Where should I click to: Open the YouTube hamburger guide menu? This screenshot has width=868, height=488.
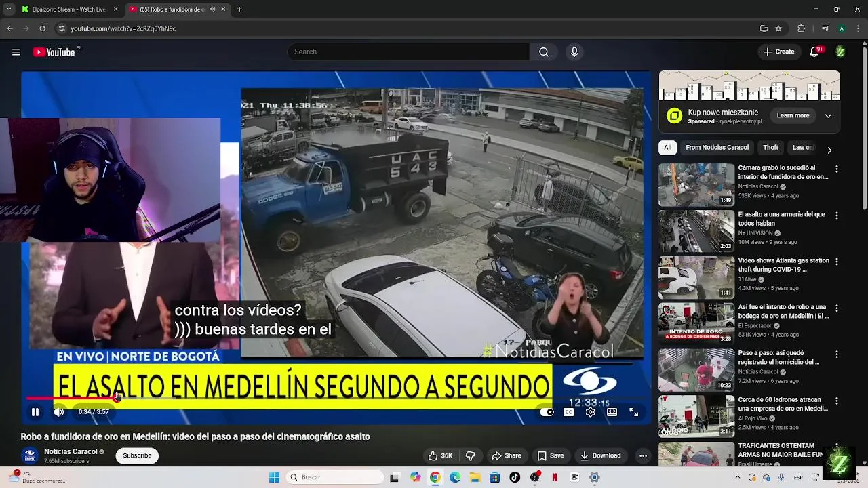coord(16,52)
